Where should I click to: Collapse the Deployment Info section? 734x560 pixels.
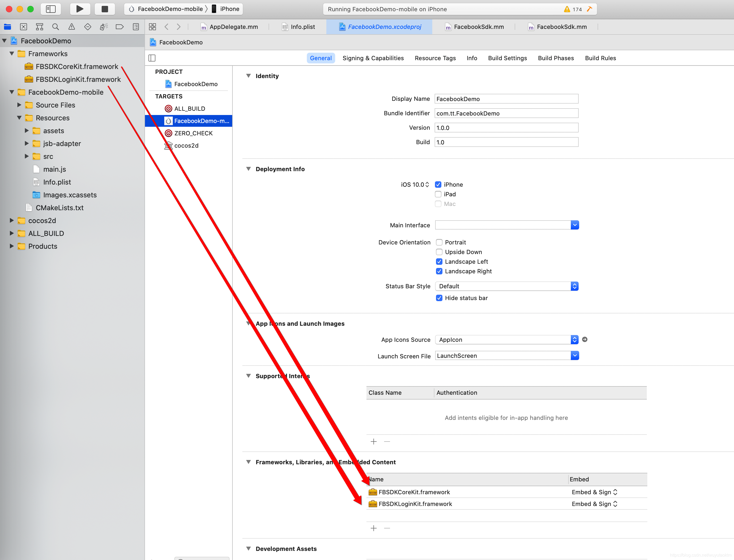click(x=248, y=169)
